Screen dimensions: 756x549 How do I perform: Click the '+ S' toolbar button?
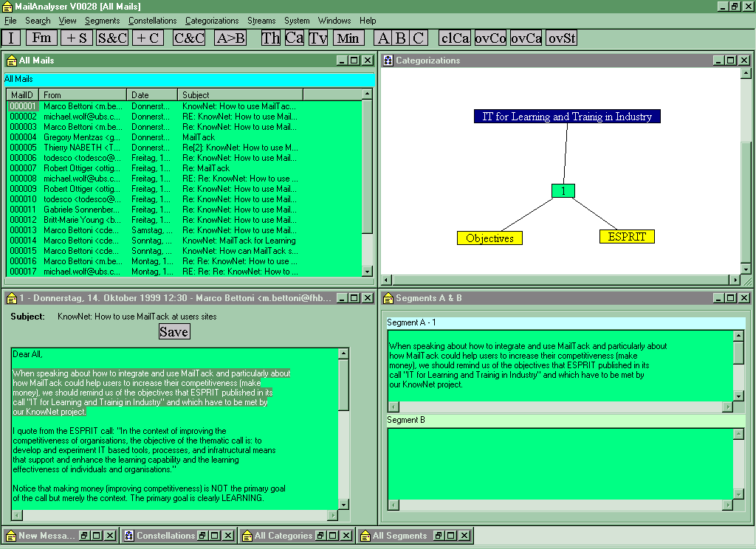pos(77,38)
